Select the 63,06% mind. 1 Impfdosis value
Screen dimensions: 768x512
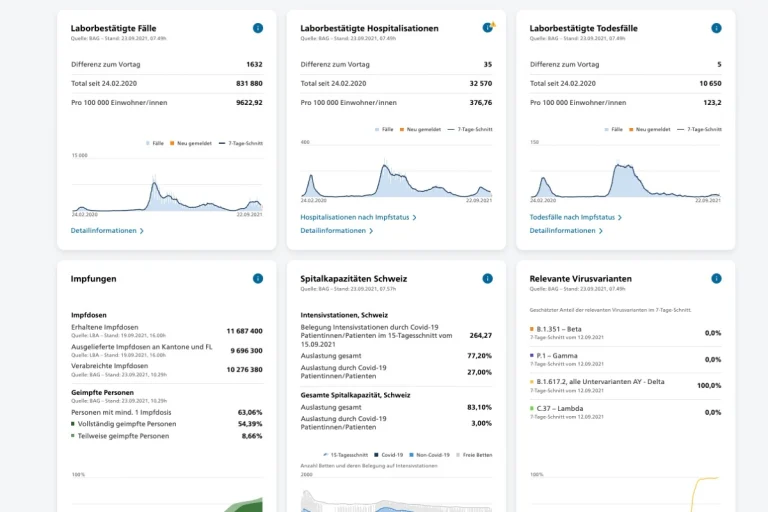[x=250, y=412]
